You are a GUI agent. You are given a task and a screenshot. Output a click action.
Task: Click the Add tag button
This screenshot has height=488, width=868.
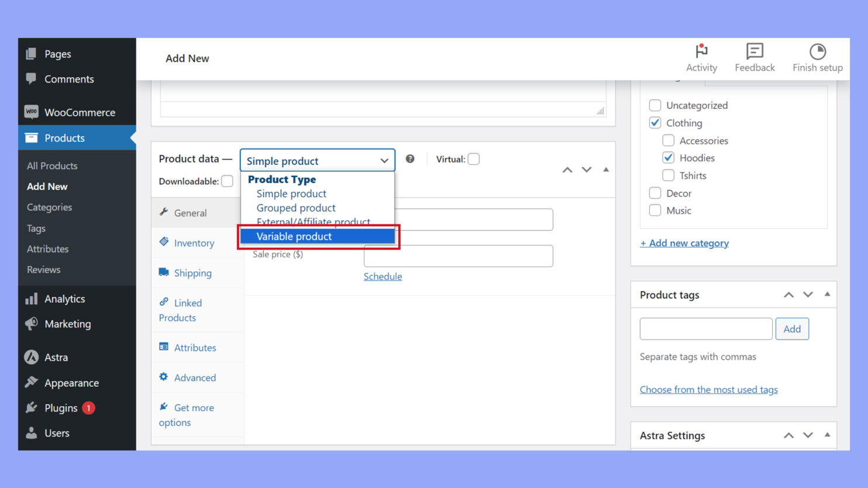pos(792,328)
